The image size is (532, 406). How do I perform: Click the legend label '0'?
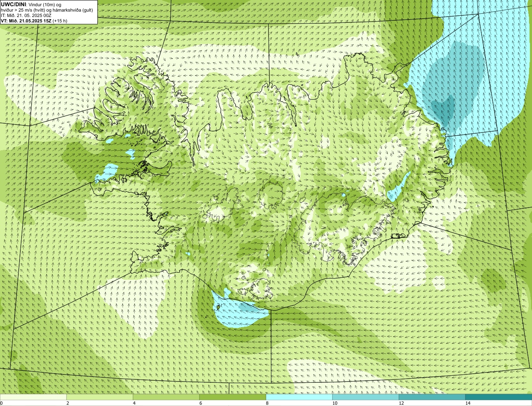point(1,403)
